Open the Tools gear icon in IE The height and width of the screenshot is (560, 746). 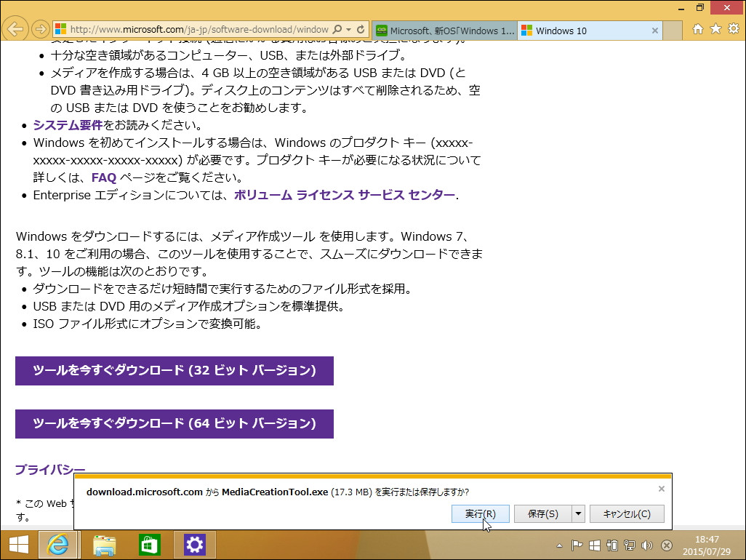tap(734, 29)
